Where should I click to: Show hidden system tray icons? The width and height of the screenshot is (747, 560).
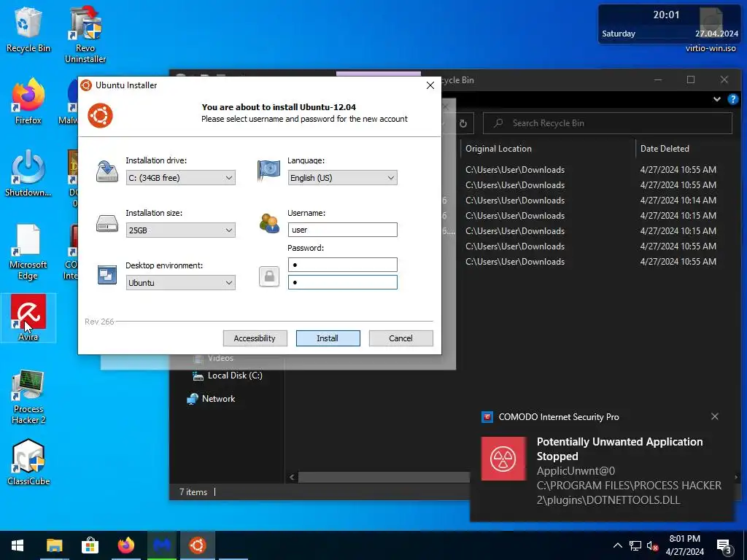tap(617, 545)
